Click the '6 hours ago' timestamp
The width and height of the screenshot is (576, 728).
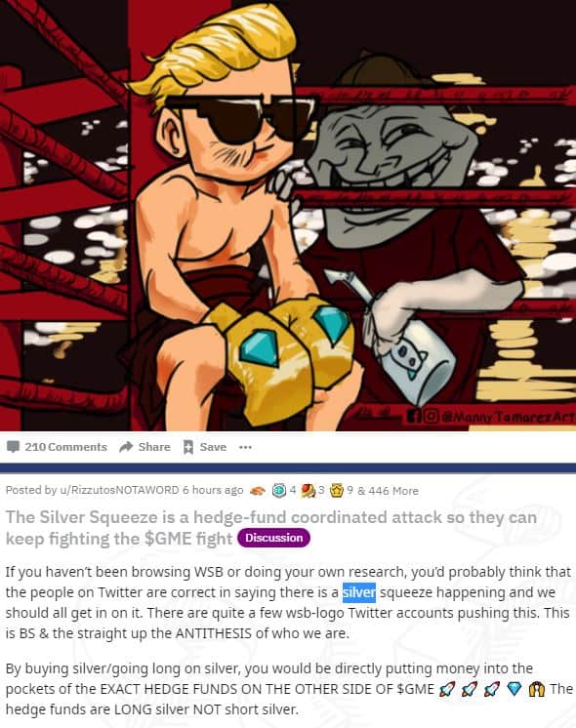coord(213,490)
